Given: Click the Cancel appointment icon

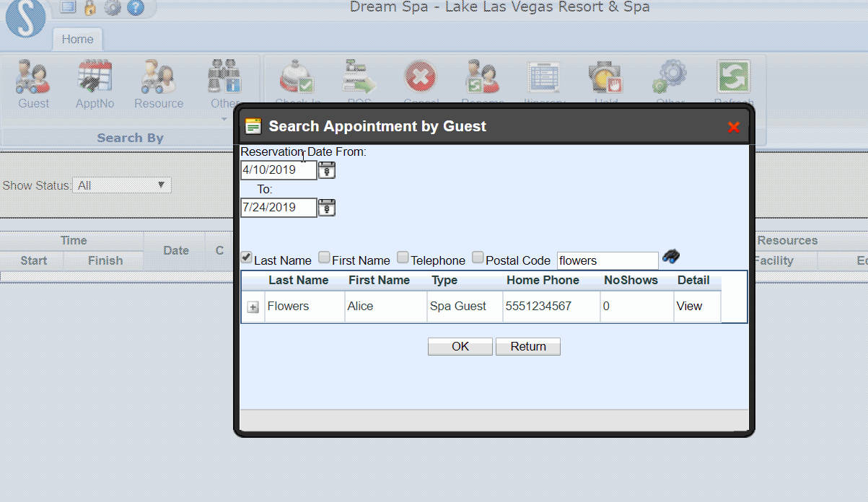Looking at the screenshot, I should pos(421,76).
